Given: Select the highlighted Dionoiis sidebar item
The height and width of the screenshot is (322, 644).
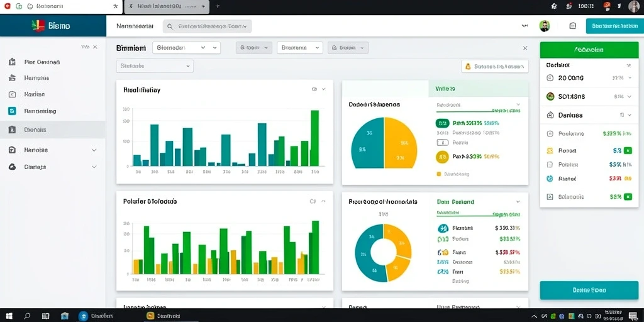Looking at the screenshot, I should click(53, 130).
